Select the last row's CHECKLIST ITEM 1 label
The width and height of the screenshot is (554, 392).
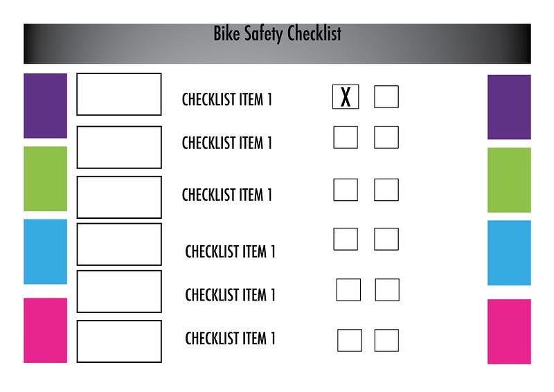230,338
